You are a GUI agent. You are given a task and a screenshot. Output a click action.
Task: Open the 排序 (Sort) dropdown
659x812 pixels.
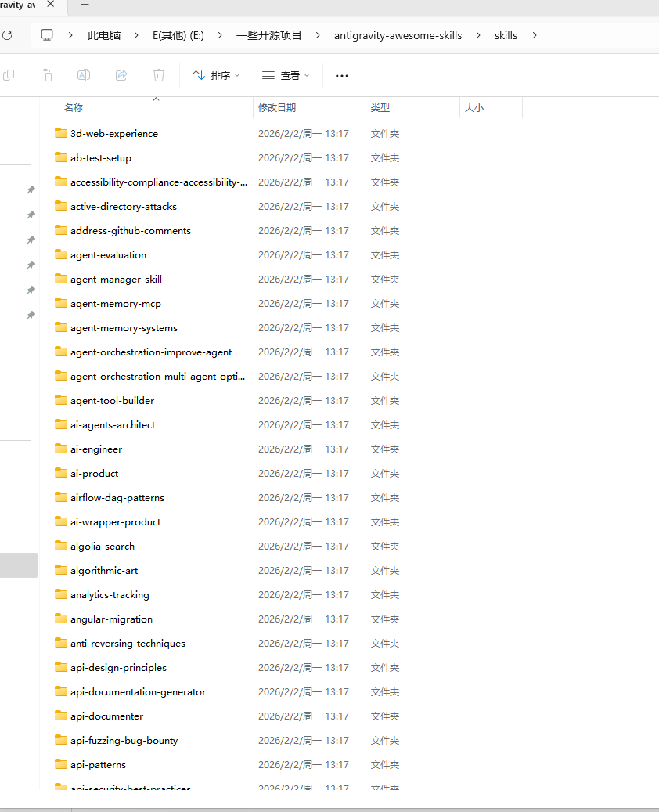point(216,76)
